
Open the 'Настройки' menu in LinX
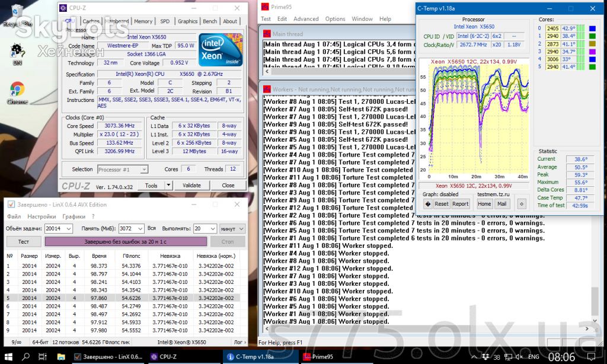pyautogui.click(x=41, y=216)
